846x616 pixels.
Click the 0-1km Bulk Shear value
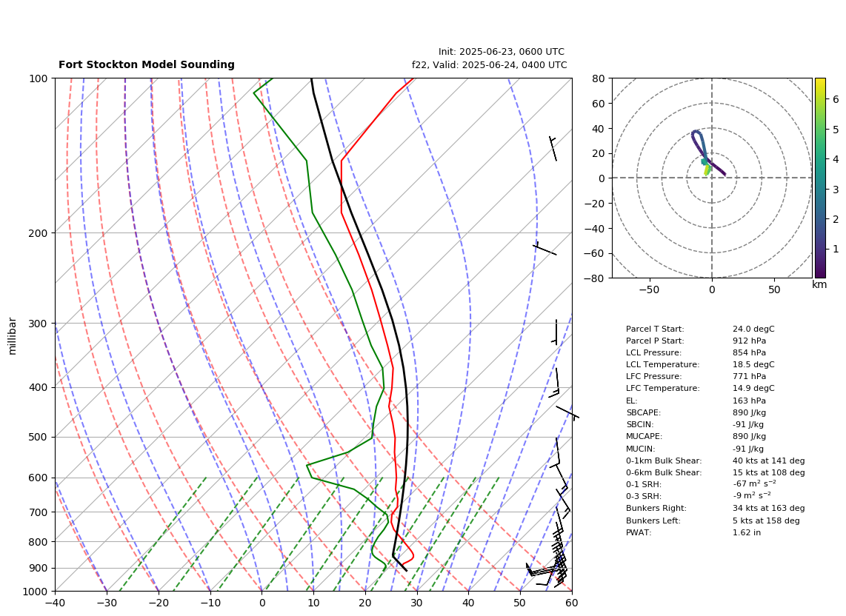click(768, 461)
